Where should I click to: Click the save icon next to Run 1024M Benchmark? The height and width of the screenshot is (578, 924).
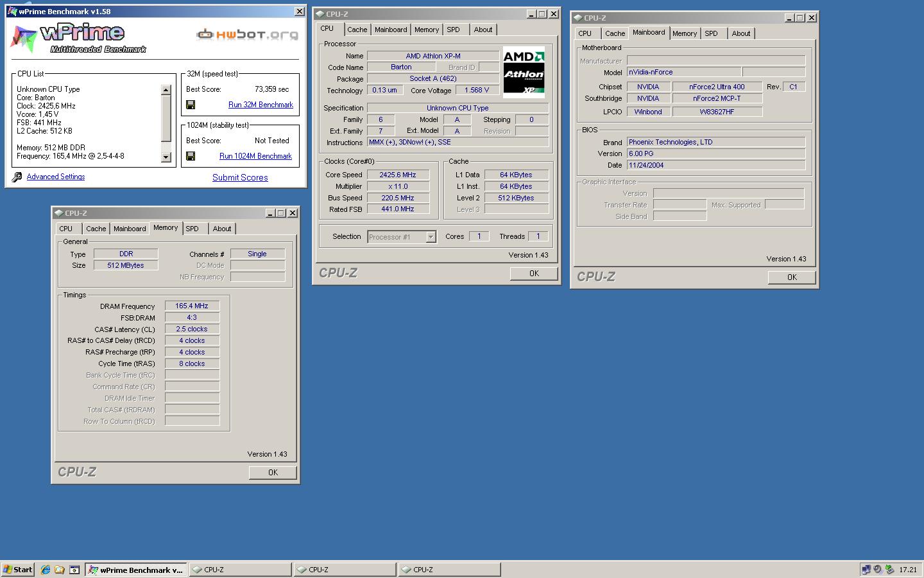191,156
